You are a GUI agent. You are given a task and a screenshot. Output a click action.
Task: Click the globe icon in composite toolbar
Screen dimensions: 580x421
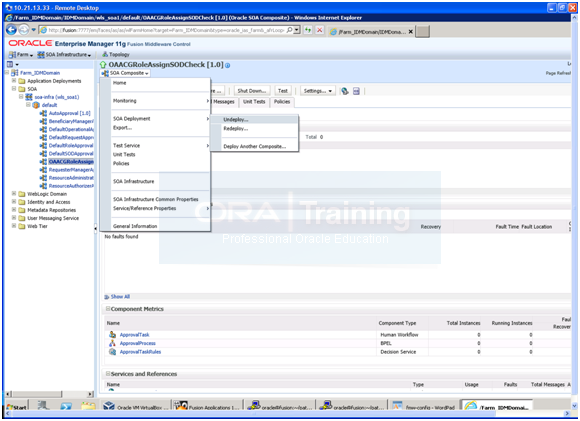point(345,91)
